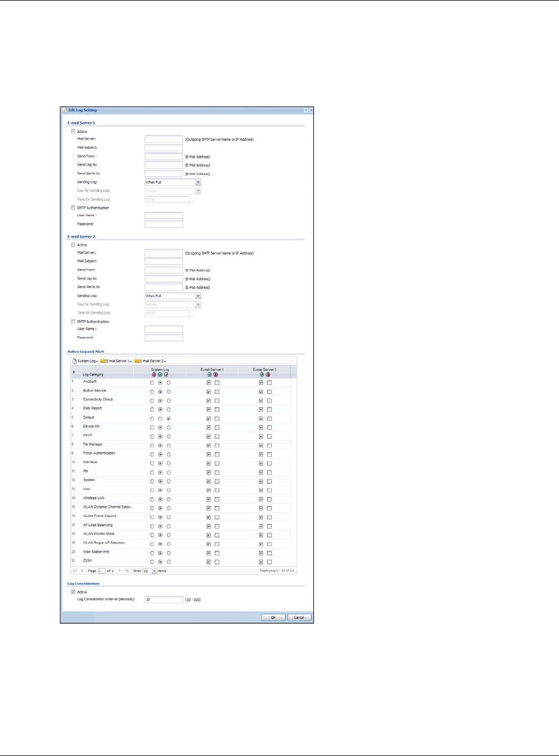Select debug system log radio for DHCP row
Image resolution: width=559 pixels, height=756 pixels.
(169, 437)
